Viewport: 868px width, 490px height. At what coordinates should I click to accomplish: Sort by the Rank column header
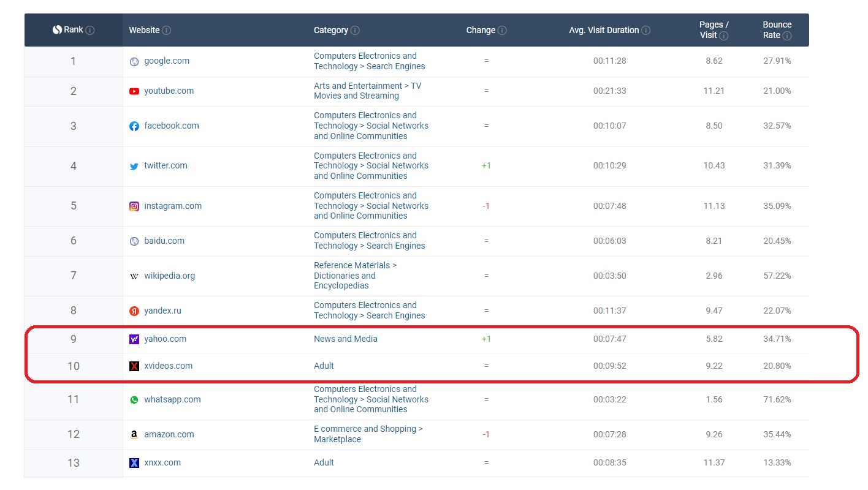pyautogui.click(x=74, y=30)
